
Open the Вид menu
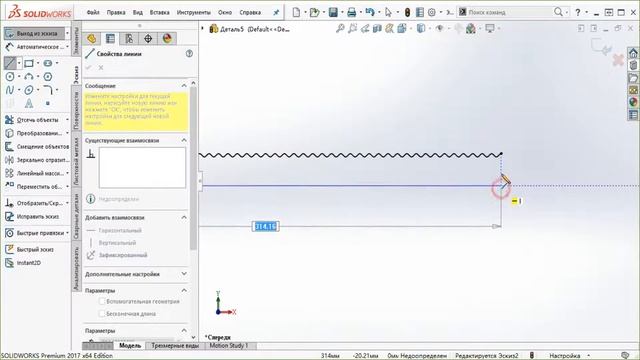click(138, 12)
